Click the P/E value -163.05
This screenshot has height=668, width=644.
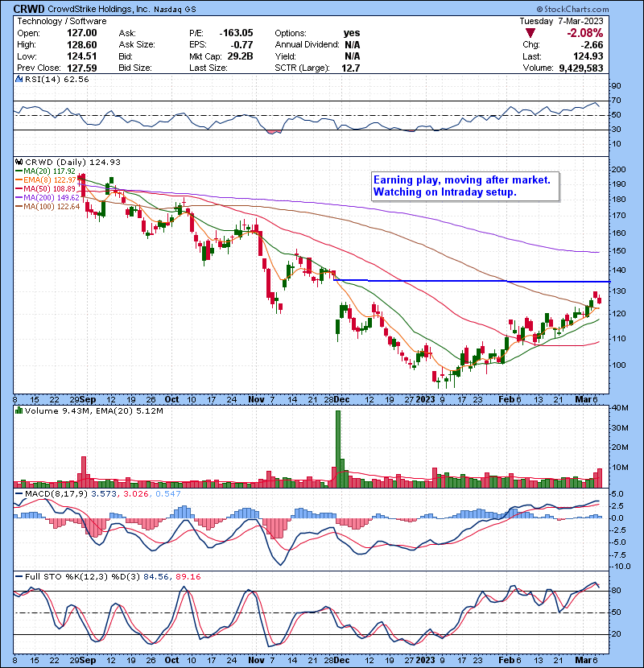pos(236,33)
